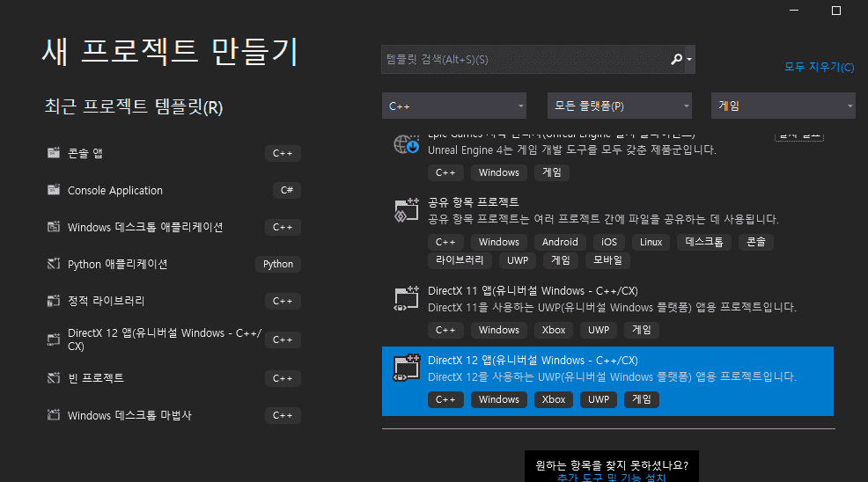Click Windows 데스크톱 마법사 icon
868x482 pixels.
point(53,415)
